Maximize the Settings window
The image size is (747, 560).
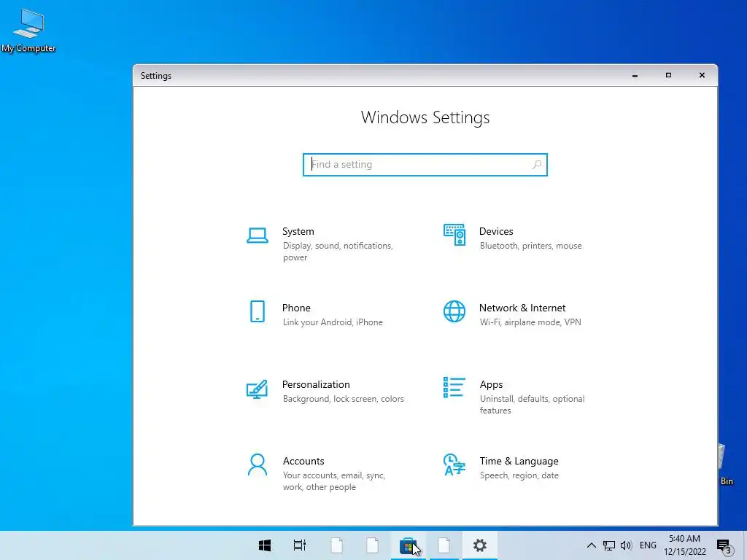pos(668,75)
